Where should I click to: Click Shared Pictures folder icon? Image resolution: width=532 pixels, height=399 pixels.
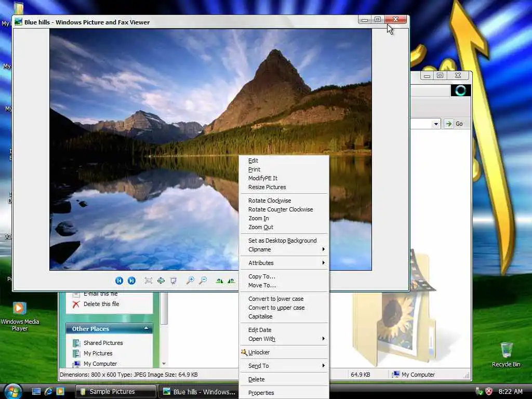(x=76, y=343)
